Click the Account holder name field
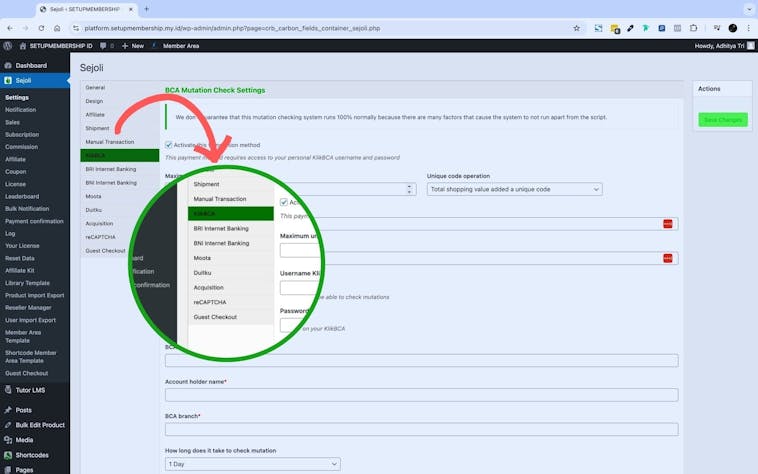 (x=421, y=395)
